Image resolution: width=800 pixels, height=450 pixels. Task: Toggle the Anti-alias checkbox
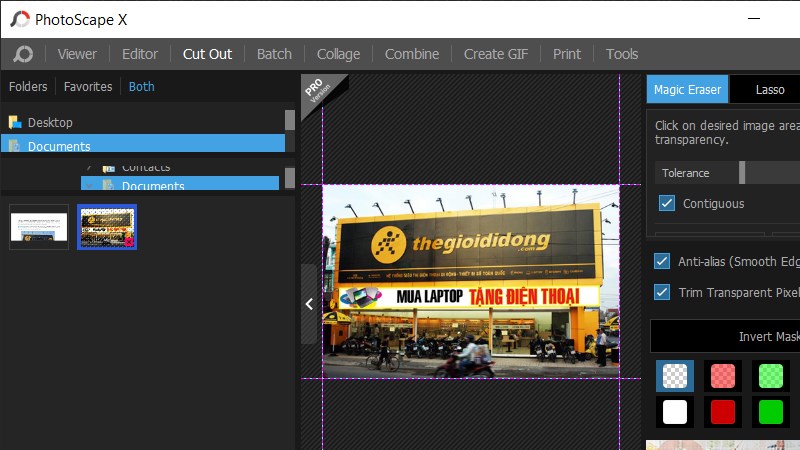[662, 261]
